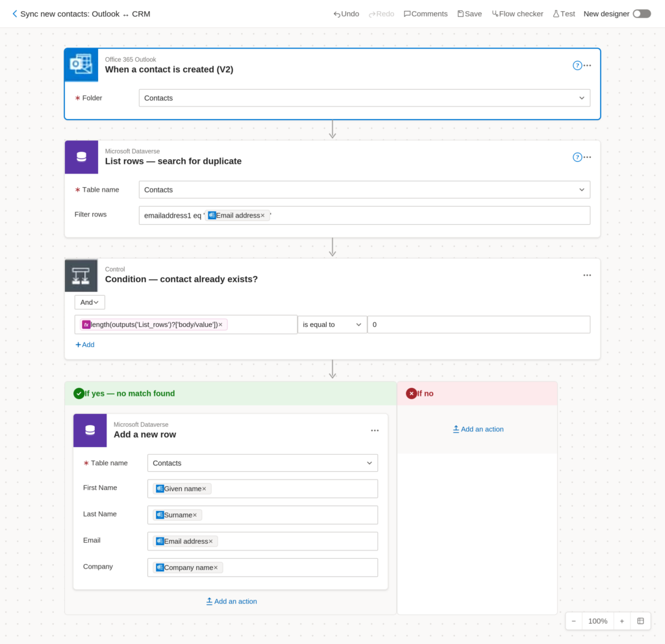Zoom out the canvas with minus button
The image size is (665, 644).
(x=573, y=621)
